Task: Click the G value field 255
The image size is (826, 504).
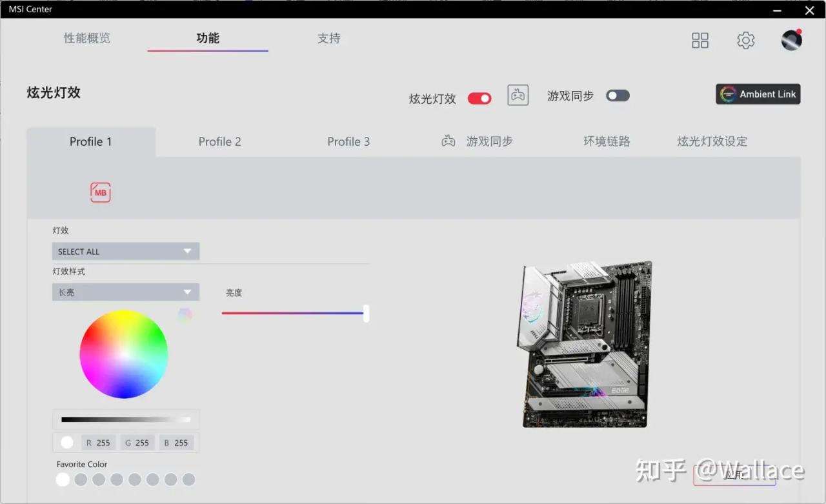Action: pyautogui.click(x=137, y=443)
